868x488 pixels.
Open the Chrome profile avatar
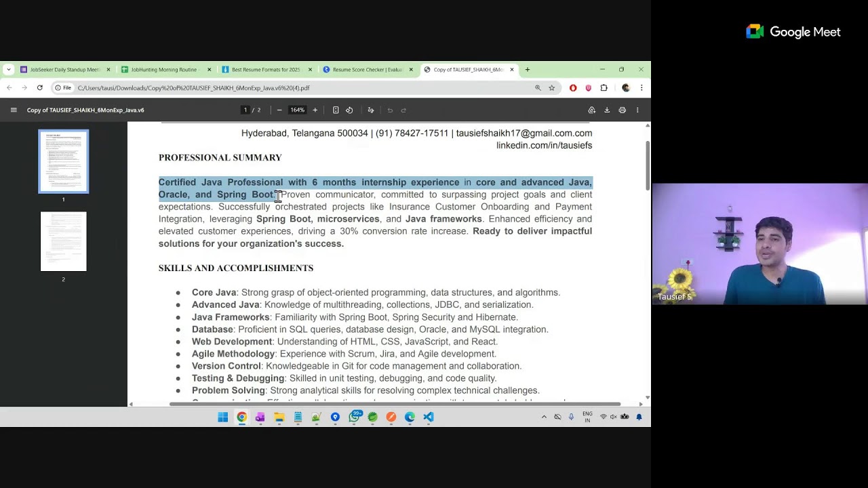(x=626, y=87)
